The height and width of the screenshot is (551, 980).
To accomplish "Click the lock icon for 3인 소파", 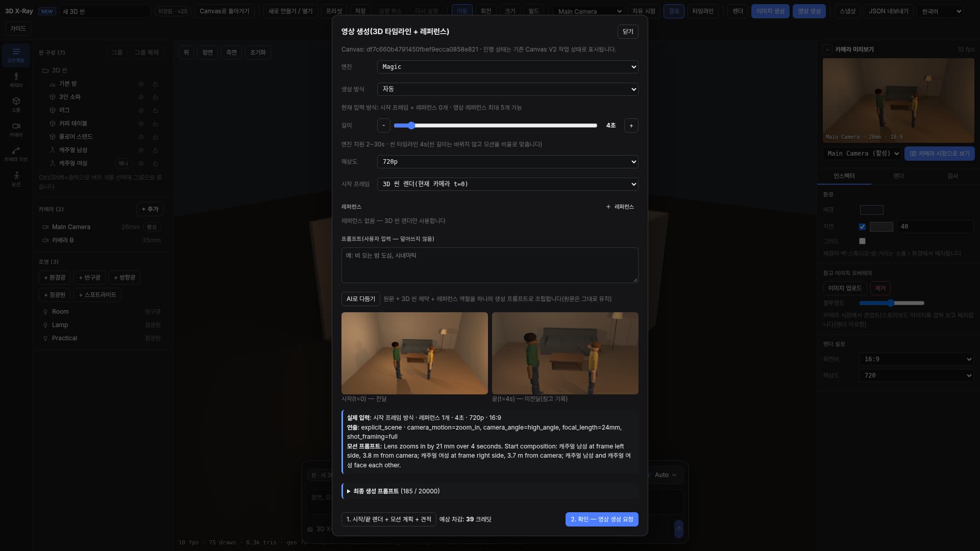I will click(155, 97).
